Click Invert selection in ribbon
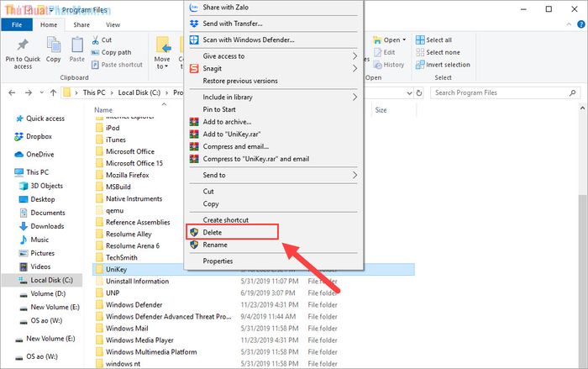 (443, 65)
